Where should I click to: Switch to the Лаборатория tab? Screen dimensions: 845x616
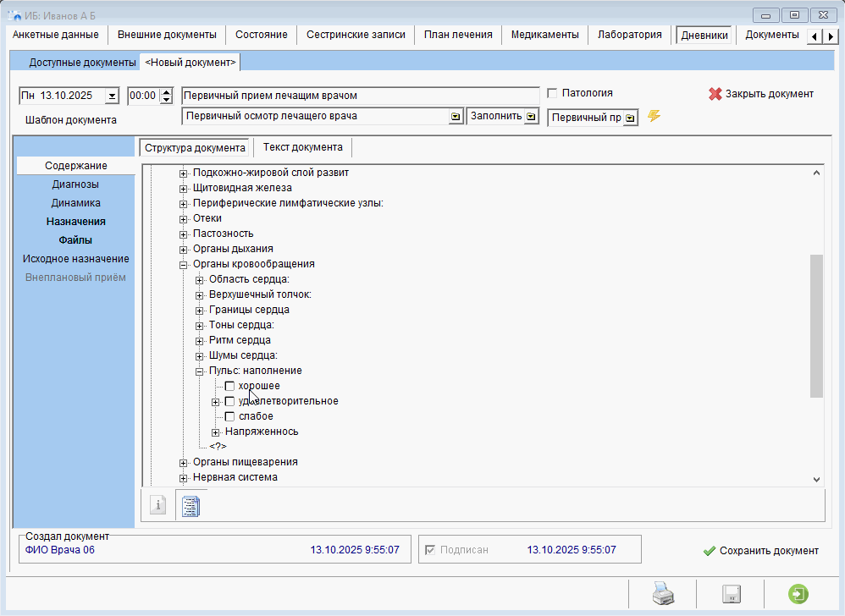click(629, 35)
